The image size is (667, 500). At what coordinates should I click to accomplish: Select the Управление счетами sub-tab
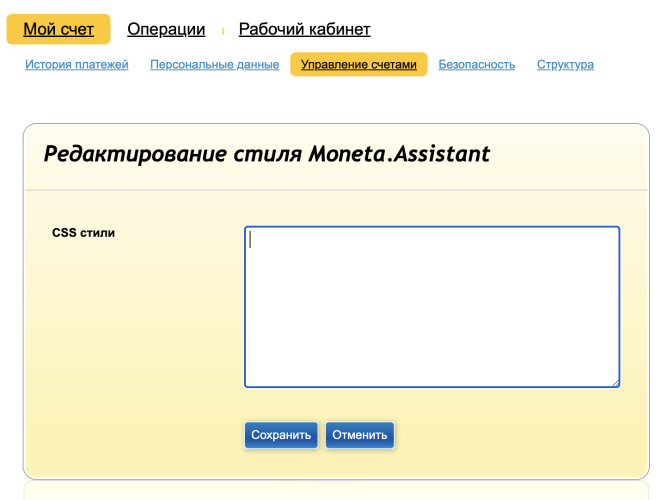(358, 65)
